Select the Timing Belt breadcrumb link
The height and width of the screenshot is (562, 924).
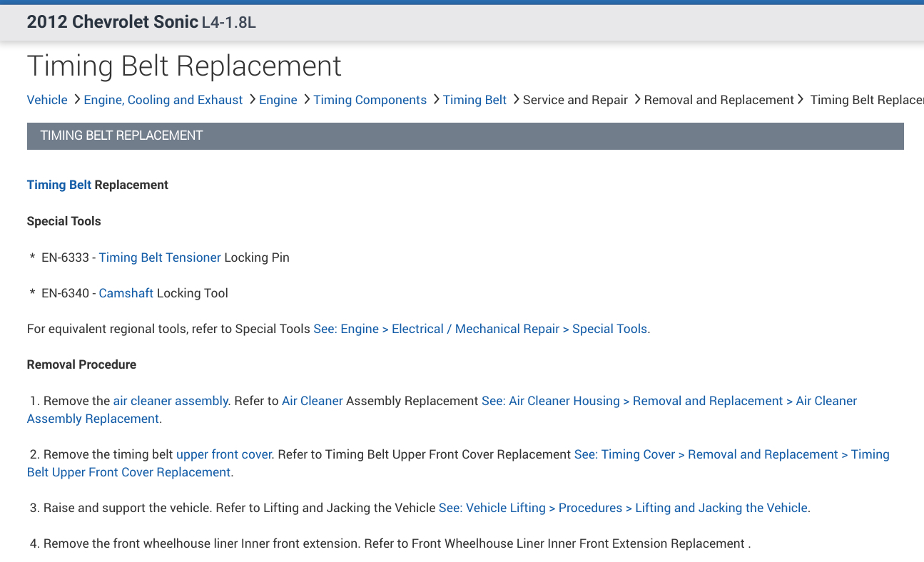(474, 100)
